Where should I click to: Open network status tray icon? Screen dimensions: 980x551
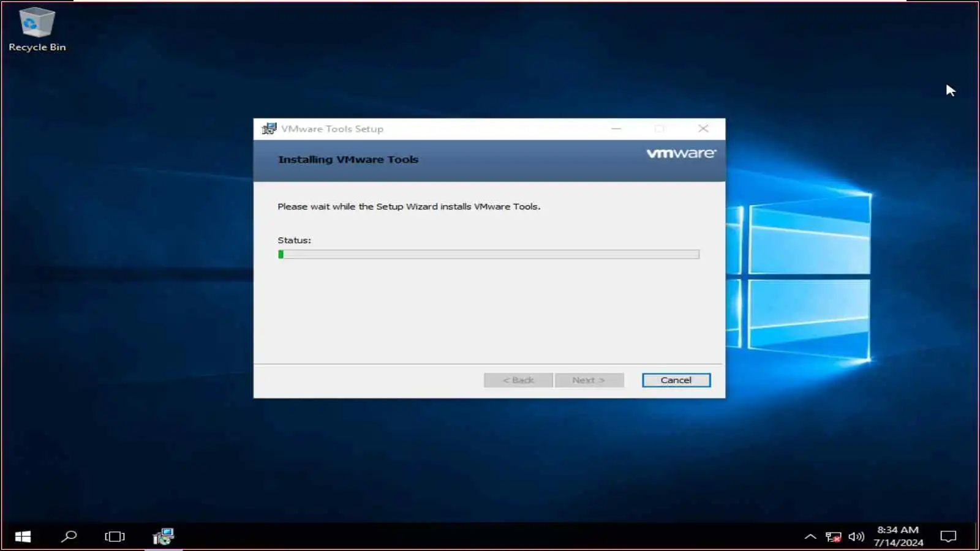833,537
